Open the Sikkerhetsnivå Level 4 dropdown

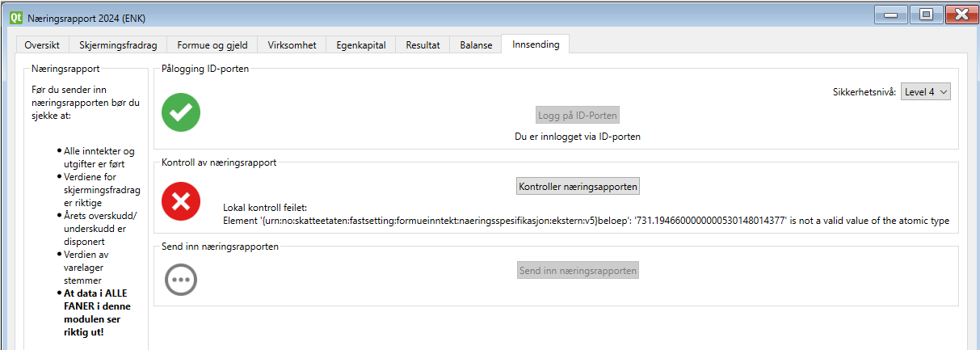926,92
